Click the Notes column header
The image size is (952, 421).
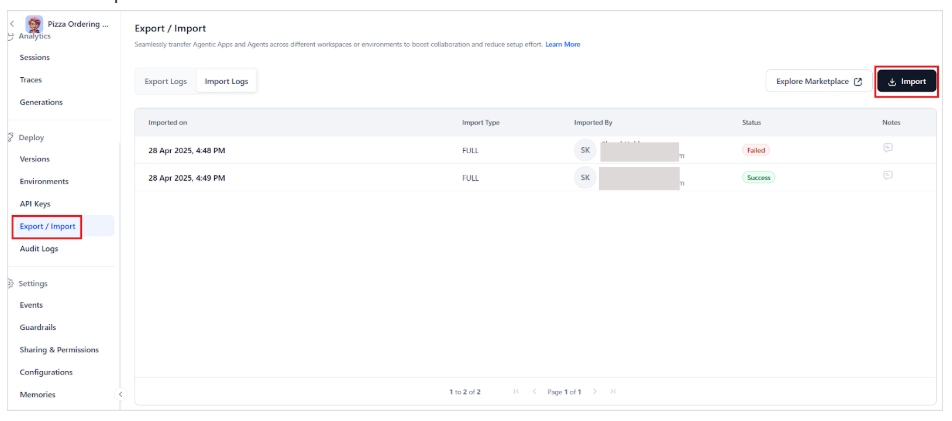(x=891, y=122)
